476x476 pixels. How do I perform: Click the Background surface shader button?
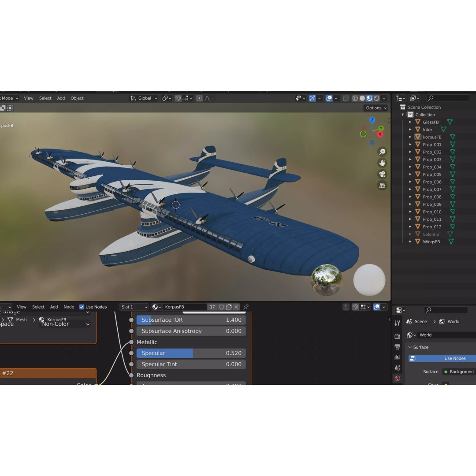point(459,372)
